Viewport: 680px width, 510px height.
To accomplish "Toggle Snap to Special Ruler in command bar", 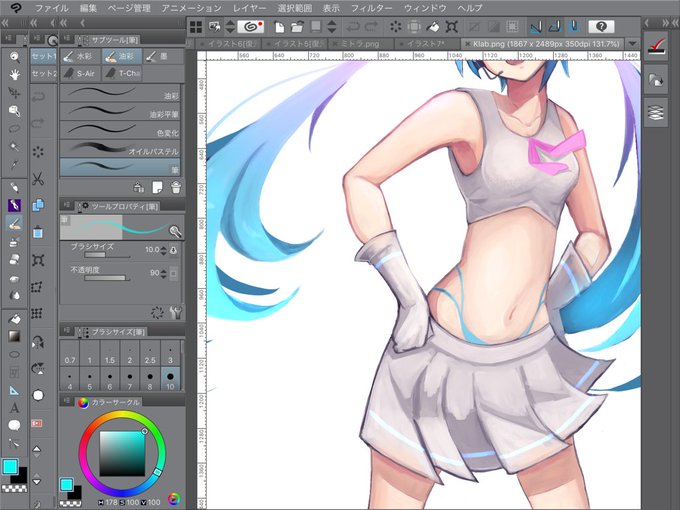I will coord(556,27).
